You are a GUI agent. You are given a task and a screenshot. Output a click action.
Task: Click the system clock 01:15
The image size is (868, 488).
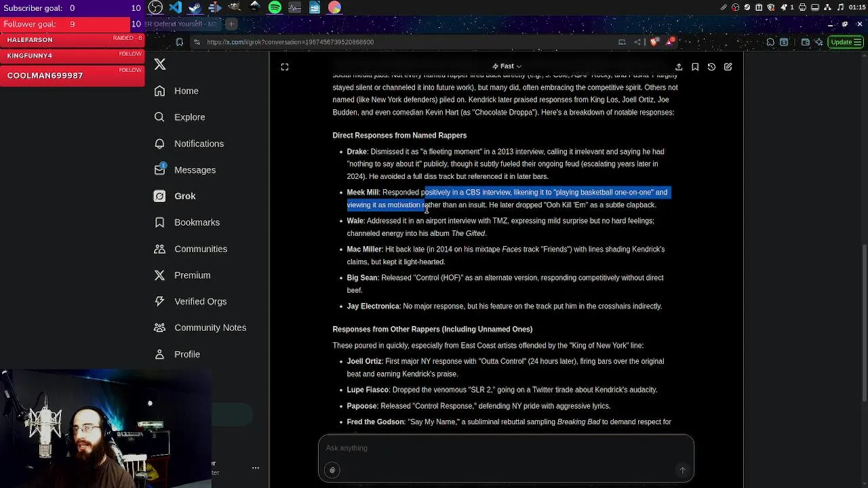[856, 7]
